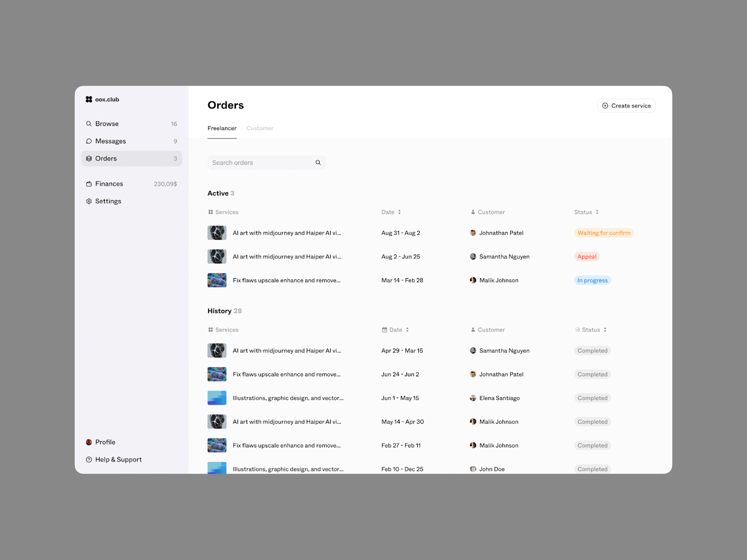
Task: Click customer name Elena Santiago
Action: coord(499,398)
